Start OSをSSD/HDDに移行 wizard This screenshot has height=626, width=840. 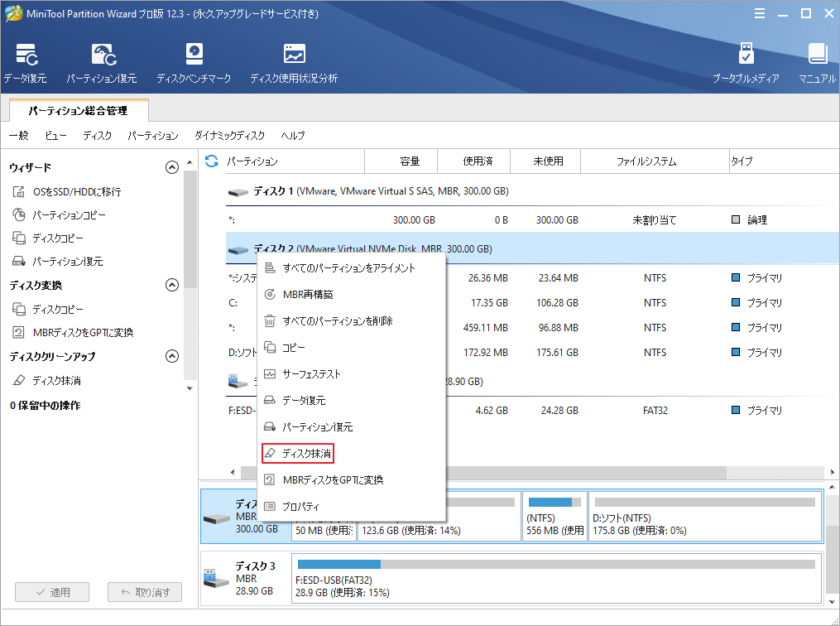pos(66,191)
